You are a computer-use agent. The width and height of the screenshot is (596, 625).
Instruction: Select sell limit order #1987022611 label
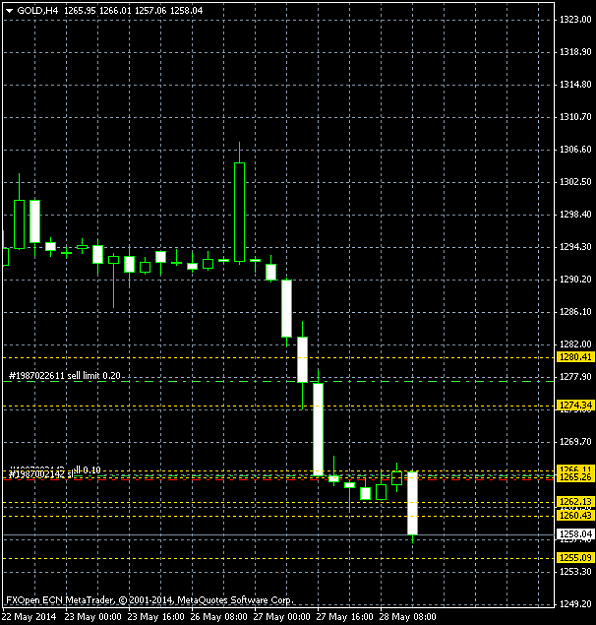click(x=65, y=376)
